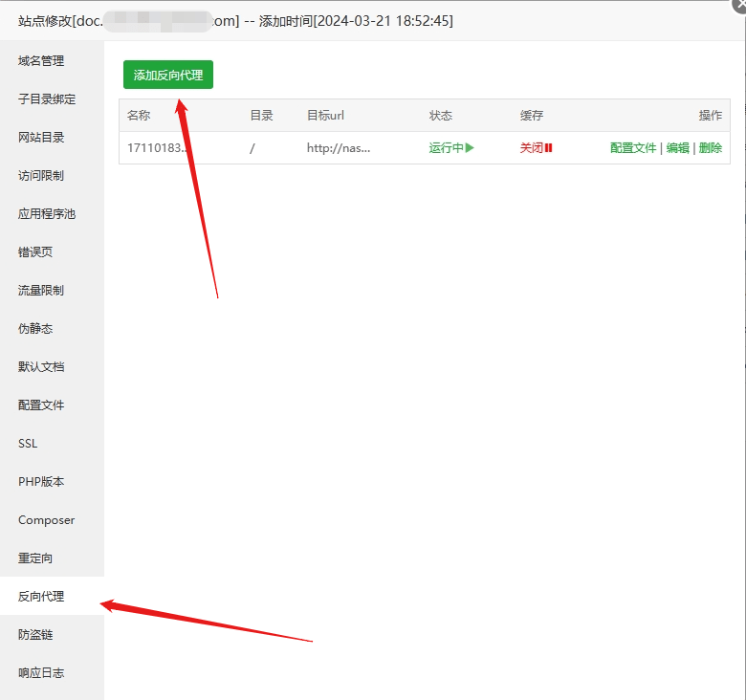Go to the 访问限制 section
Image resolution: width=746 pixels, height=700 pixels.
point(41,176)
